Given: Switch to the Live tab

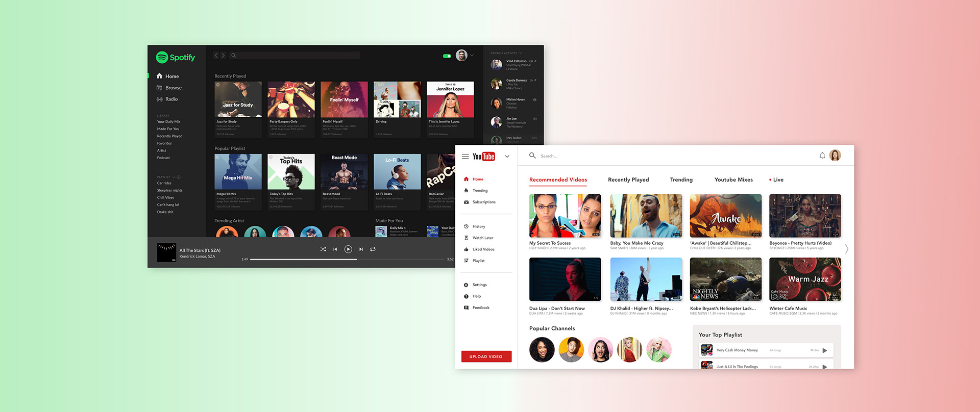Looking at the screenshot, I should [x=776, y=180].
